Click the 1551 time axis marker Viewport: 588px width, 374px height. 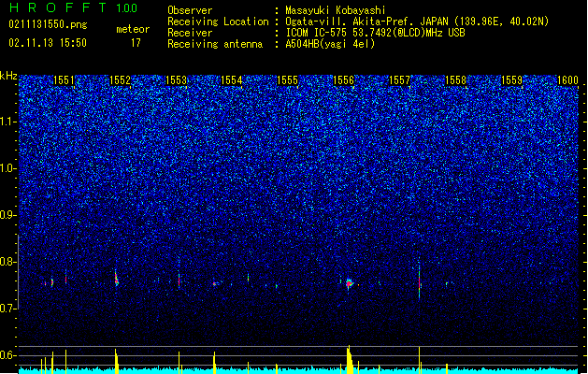[65, 80]
